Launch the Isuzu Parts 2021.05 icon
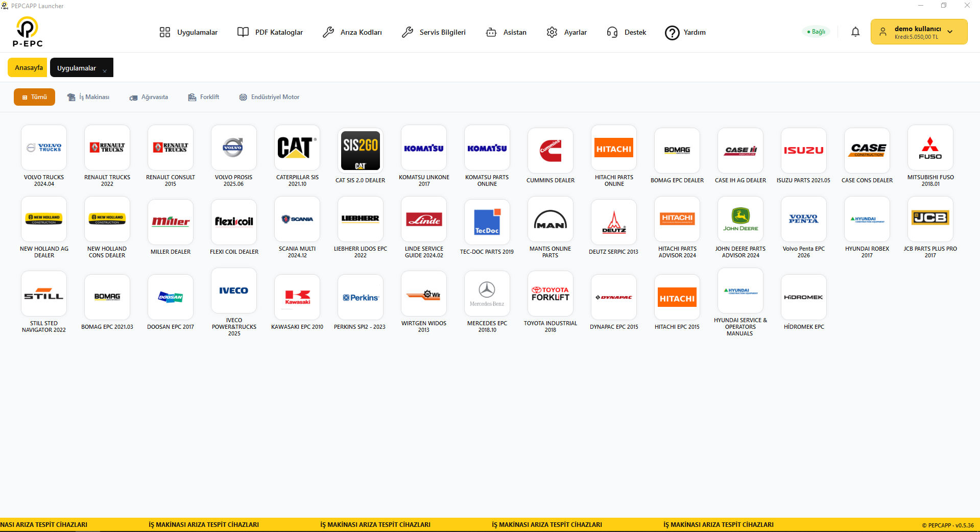This screenshot has width=980, height=532. coord(804,151)
